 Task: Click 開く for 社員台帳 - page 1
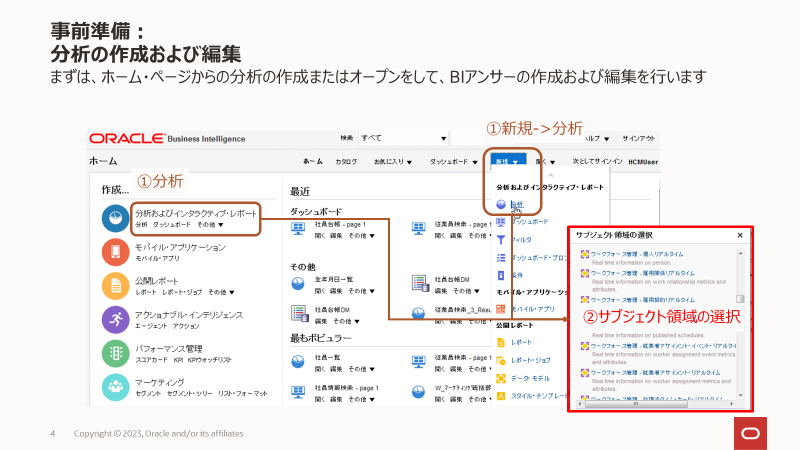coord(320,236)
